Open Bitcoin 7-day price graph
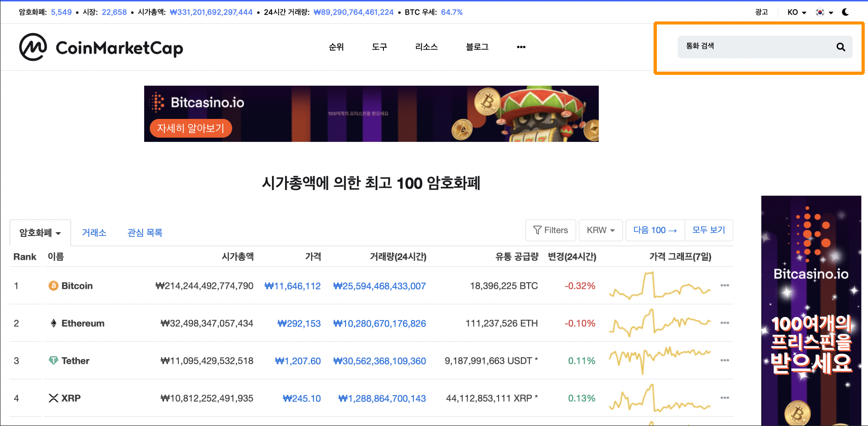868x426 pixels. [660, 286]
